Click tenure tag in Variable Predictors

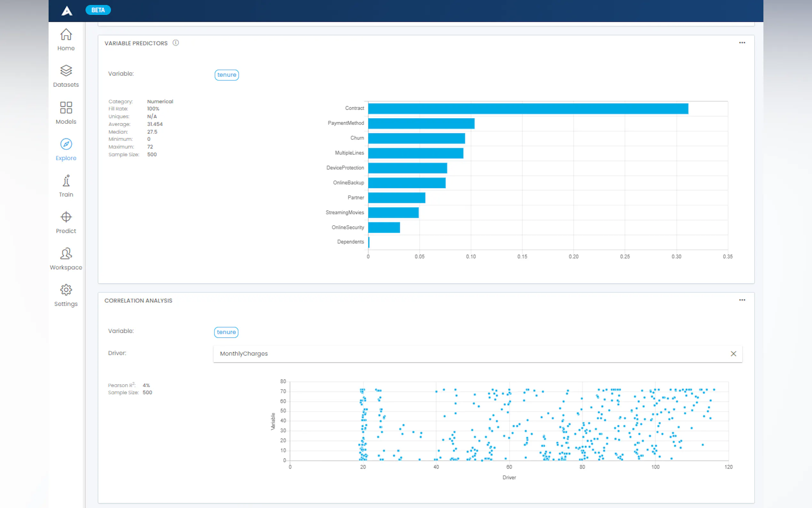pyautogui.click(x=227, y=75)
